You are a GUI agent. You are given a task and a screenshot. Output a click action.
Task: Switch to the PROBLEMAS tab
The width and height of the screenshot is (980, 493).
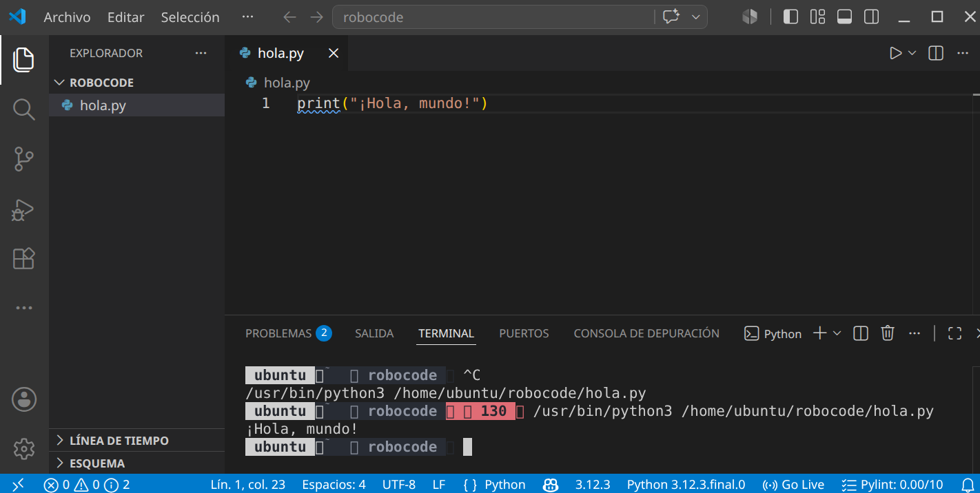tap(288, 333)
